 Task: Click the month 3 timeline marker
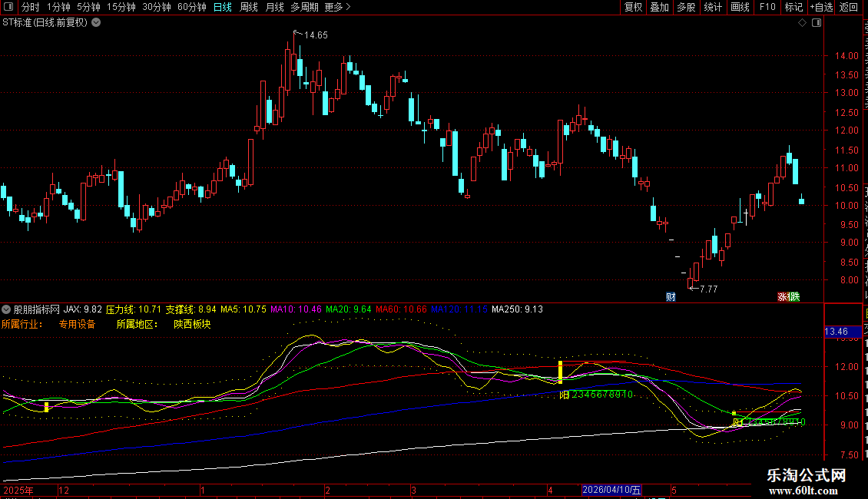(413, 491)
